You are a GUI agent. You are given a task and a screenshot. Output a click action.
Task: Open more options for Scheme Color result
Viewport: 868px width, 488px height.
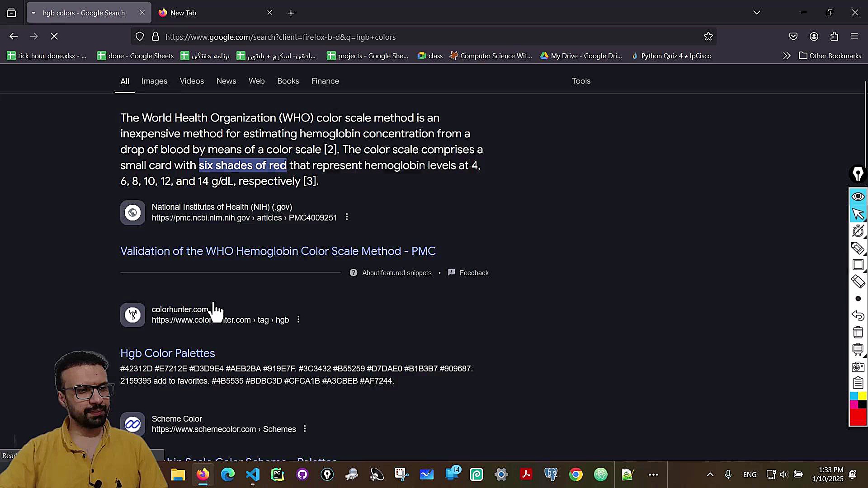coord(305,429)
